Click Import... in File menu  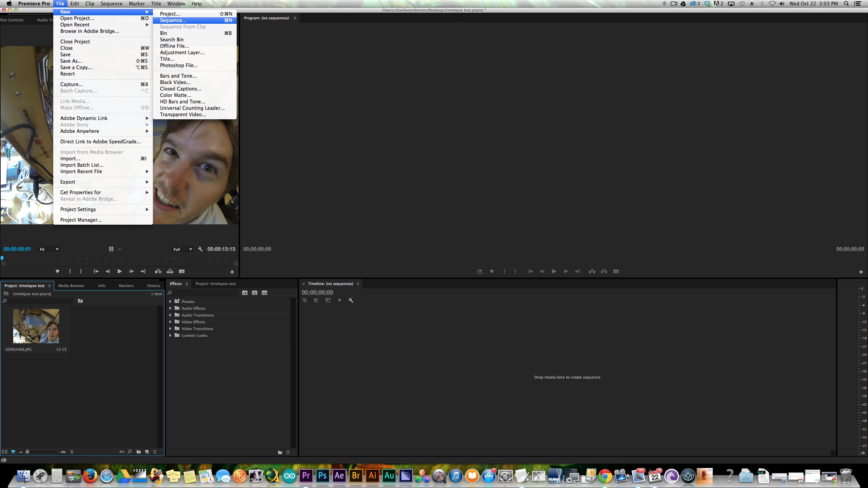tap(103, 159)
